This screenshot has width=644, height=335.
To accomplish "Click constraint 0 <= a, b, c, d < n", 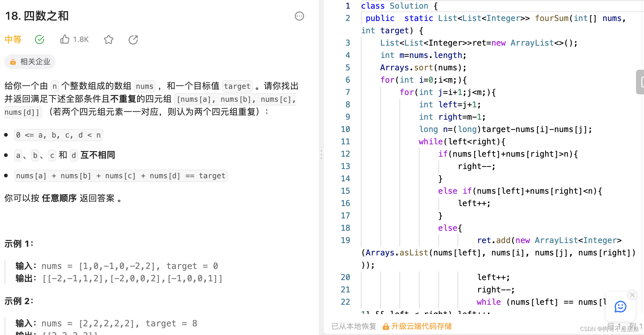I will tap(58, 135).
